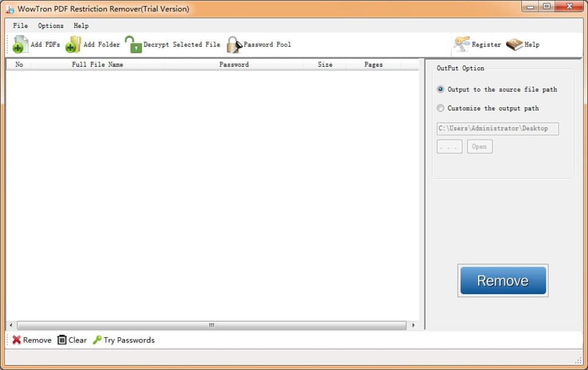This screenshot has height=370, width=588.
Task: Open the File menu
Action: coord(20,25)
